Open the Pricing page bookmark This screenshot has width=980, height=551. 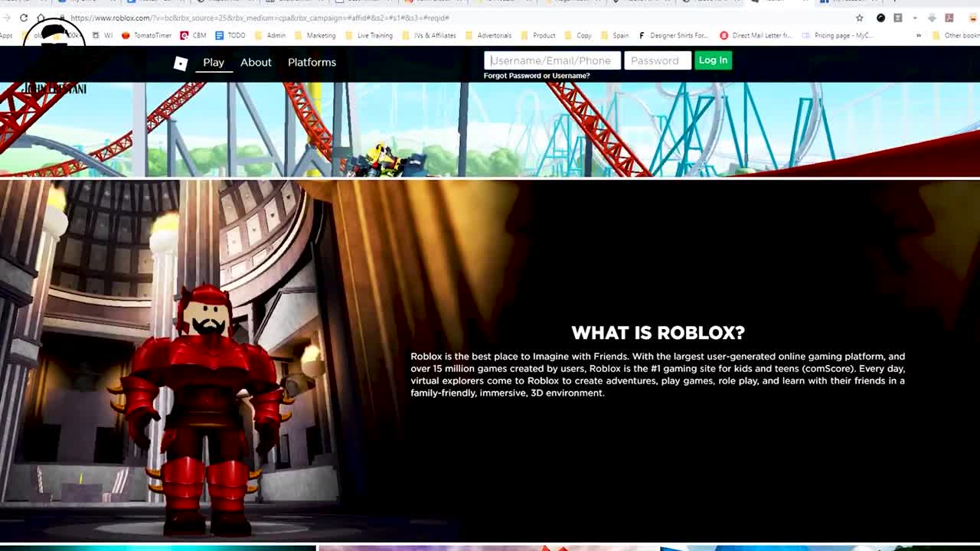click(837, 35)
